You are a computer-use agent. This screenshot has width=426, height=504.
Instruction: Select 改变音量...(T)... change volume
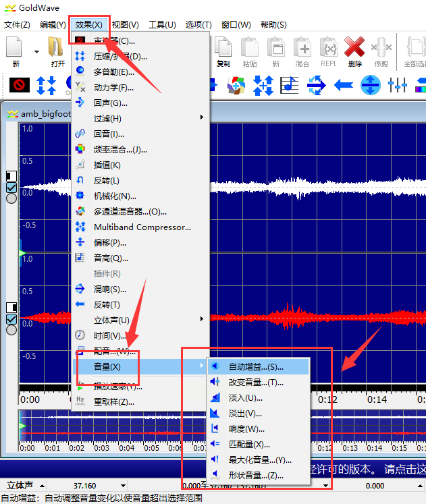(x=259, y=382)
